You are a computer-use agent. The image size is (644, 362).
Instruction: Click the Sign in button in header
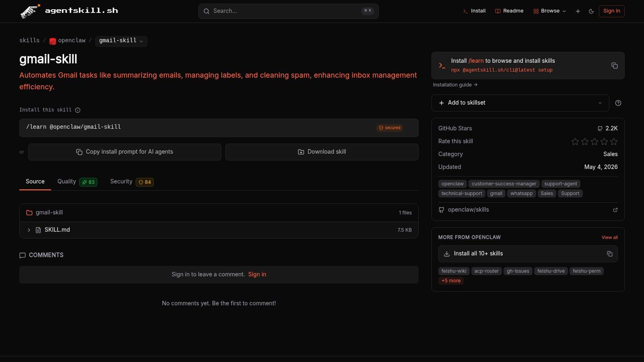(x=612, y=11)
